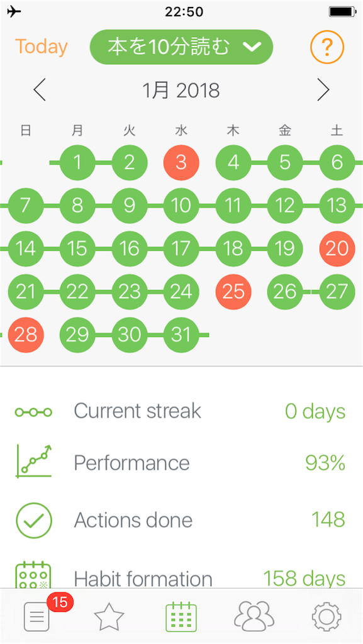Tap the Actions done checkmark icon
Image resolution: width=363 pixels, height=644 pixels.
(x=34, y=521)
